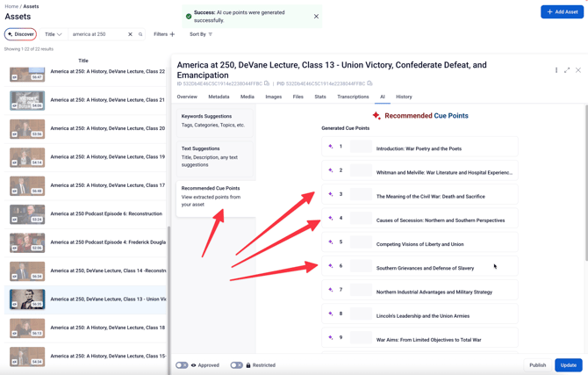Open the Discover feature
This screenshot has height=375, width=588.
coord(21,34)
